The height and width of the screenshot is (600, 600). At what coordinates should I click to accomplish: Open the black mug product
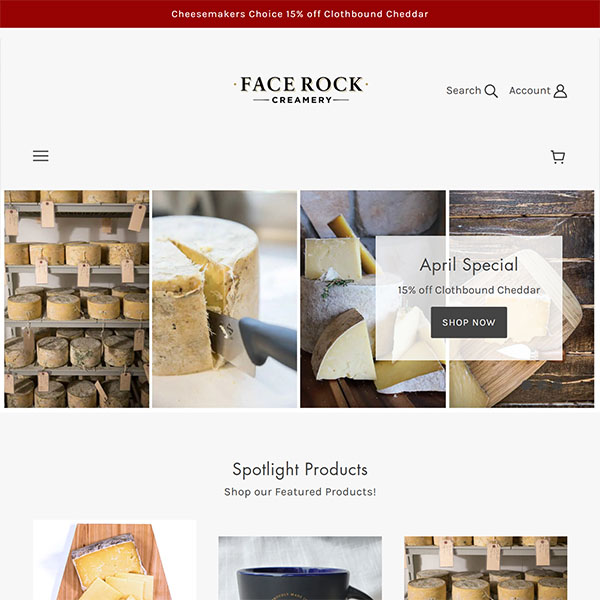coord(300,568)
